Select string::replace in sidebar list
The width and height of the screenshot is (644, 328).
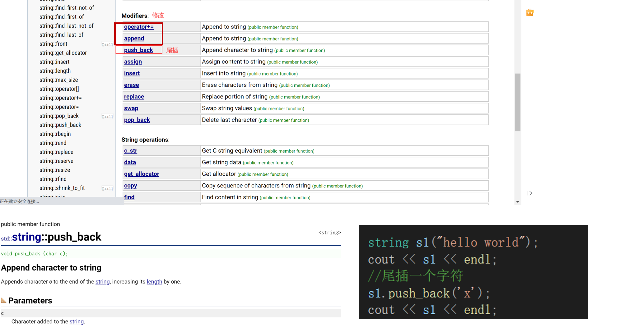point(56,152)
